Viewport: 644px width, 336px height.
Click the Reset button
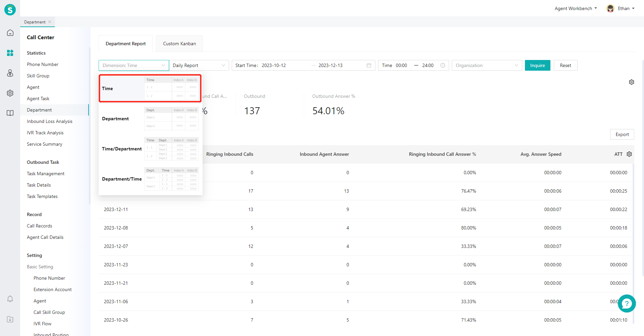566,65
